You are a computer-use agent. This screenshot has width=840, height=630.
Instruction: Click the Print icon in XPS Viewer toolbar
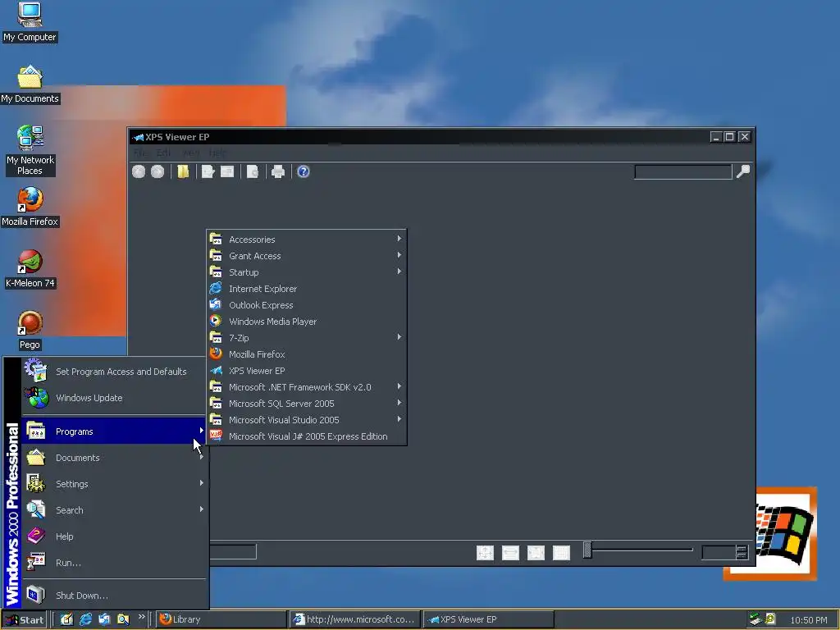click(x=277, y=171)
